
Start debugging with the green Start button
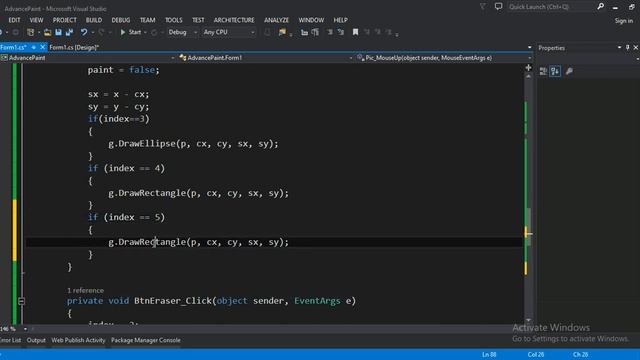tap(130, 32)
